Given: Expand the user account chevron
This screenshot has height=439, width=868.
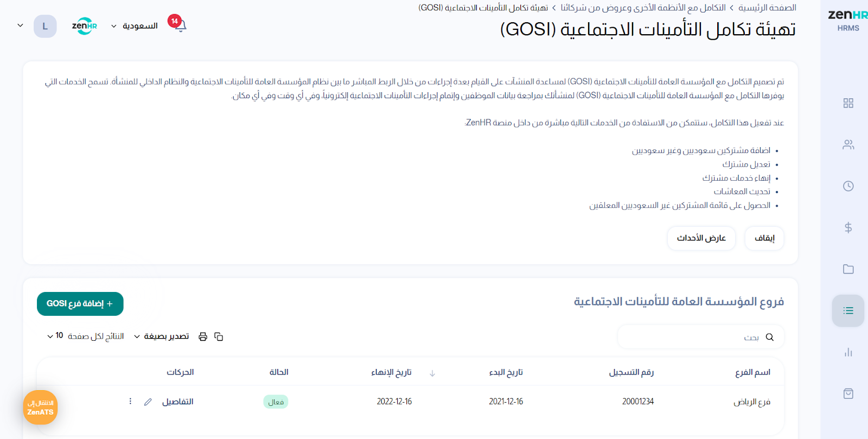Looking at the screenshot, I should tap(20, 26).
